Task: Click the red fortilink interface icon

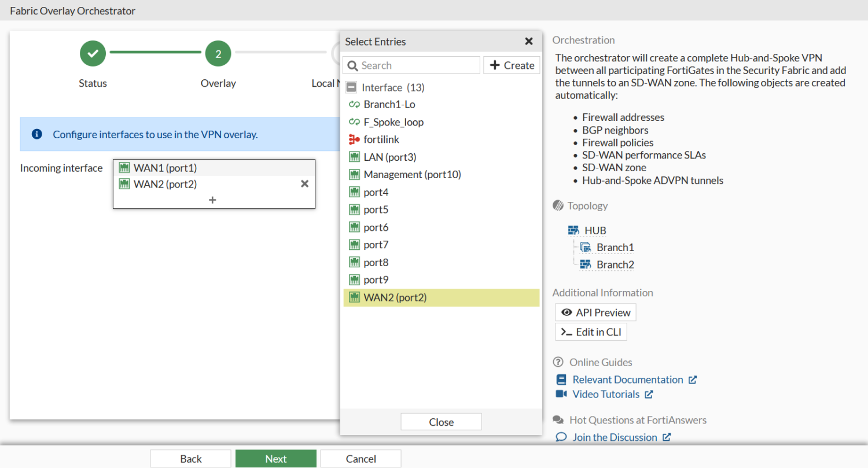Action: 354,139
